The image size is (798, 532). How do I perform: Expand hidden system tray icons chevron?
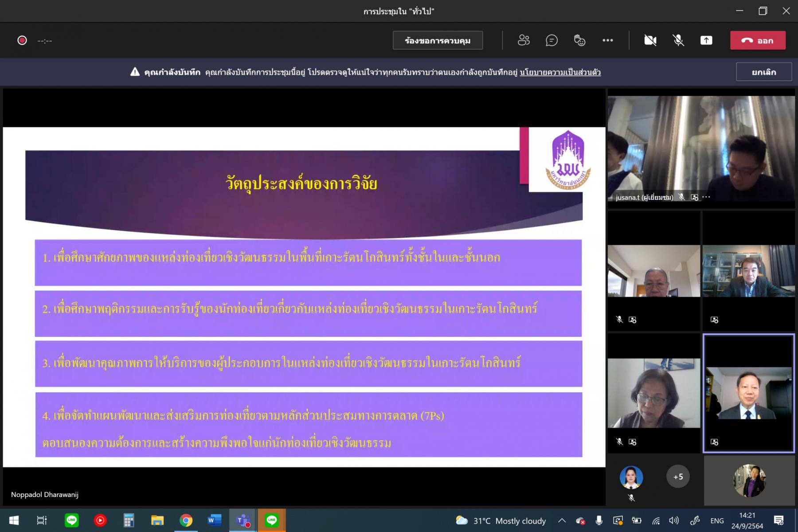(562, 520)
